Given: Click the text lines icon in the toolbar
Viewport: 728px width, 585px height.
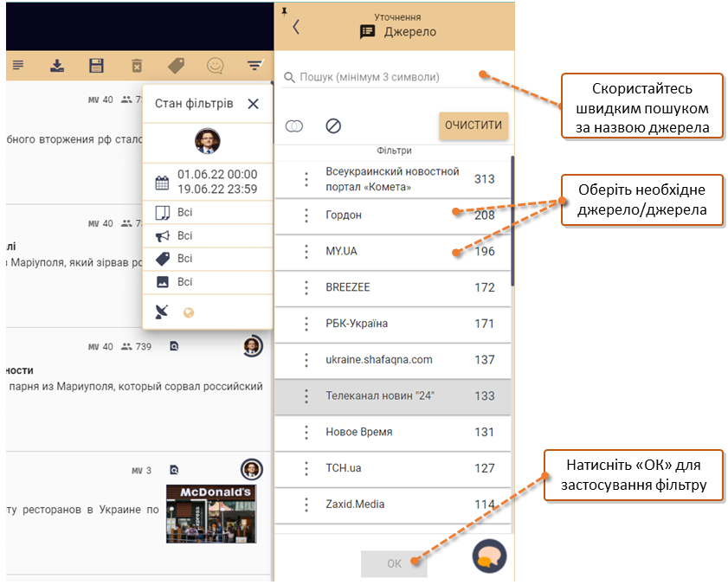Looking at the screenshot, I should 18,65.
